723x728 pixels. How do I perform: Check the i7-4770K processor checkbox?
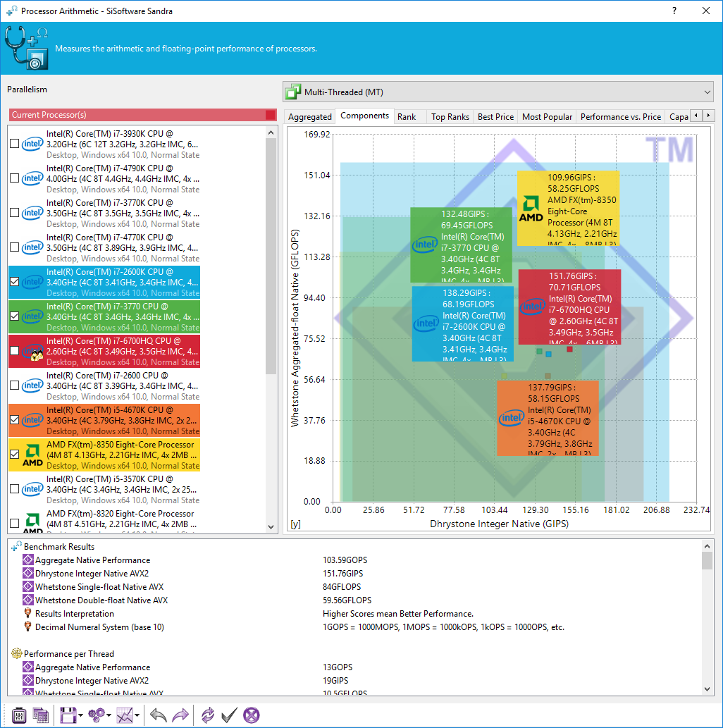[14, 247]
